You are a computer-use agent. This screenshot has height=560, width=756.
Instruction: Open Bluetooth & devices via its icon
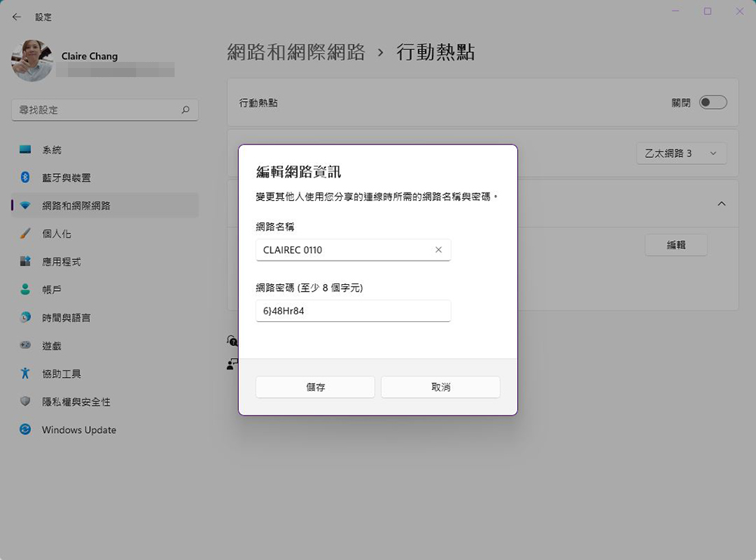(26, 178)
